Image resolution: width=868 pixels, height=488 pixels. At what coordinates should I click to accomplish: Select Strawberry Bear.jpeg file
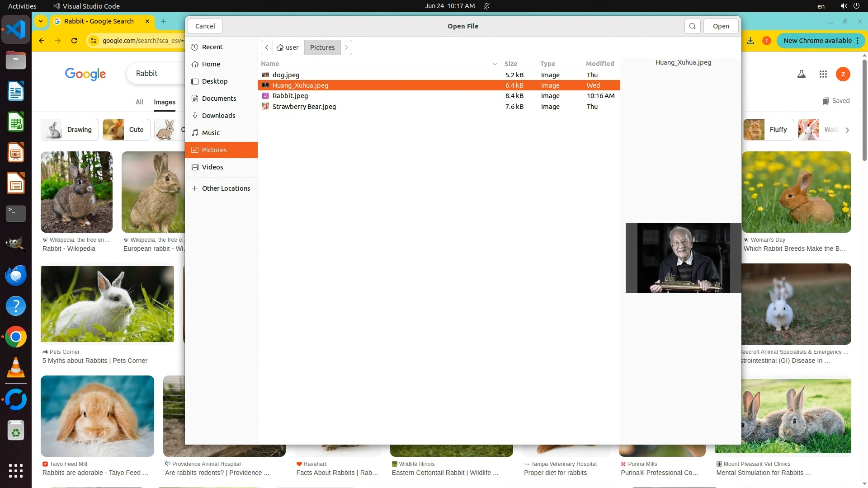pos(304,107)
